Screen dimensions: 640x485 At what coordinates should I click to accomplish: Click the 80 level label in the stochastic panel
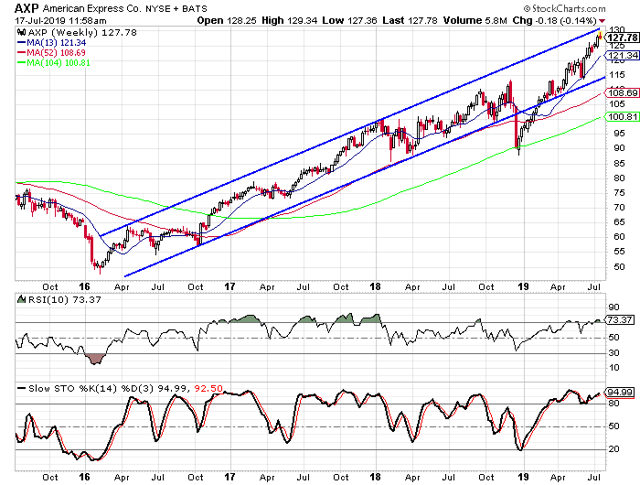click(x=614, y=403)
